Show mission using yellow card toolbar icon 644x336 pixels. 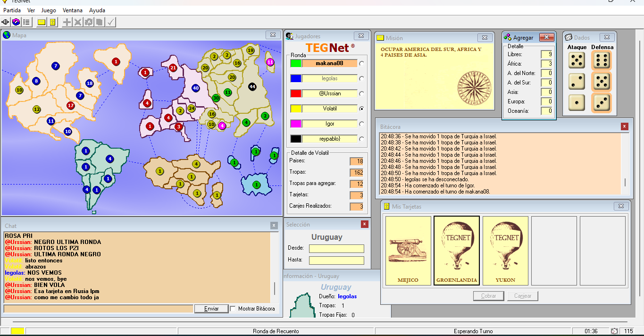pyautogui.click(x=42, y=22)
